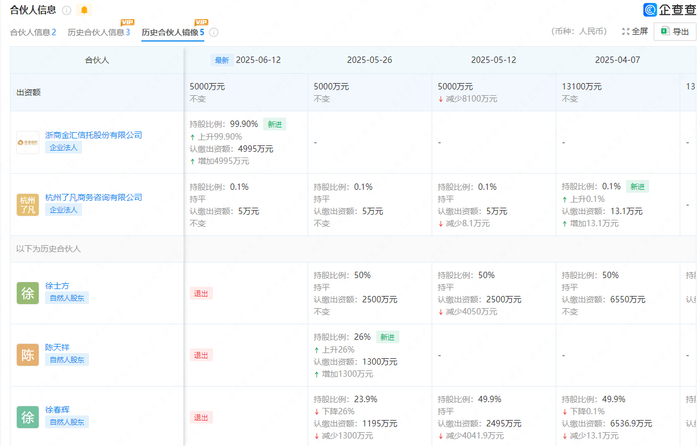Switch to 历史合伙人信息 tab
This screenshot has width=700, height=446.
tap(98, 33)
